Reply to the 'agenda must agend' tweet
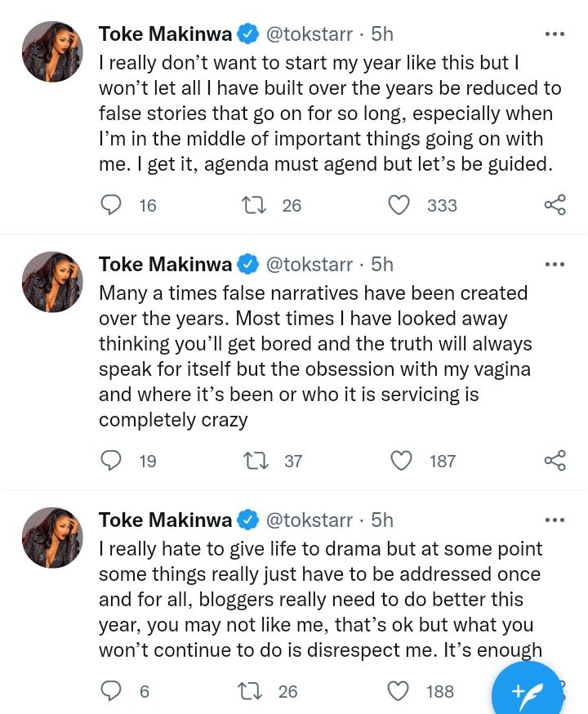 coord(110,205)
